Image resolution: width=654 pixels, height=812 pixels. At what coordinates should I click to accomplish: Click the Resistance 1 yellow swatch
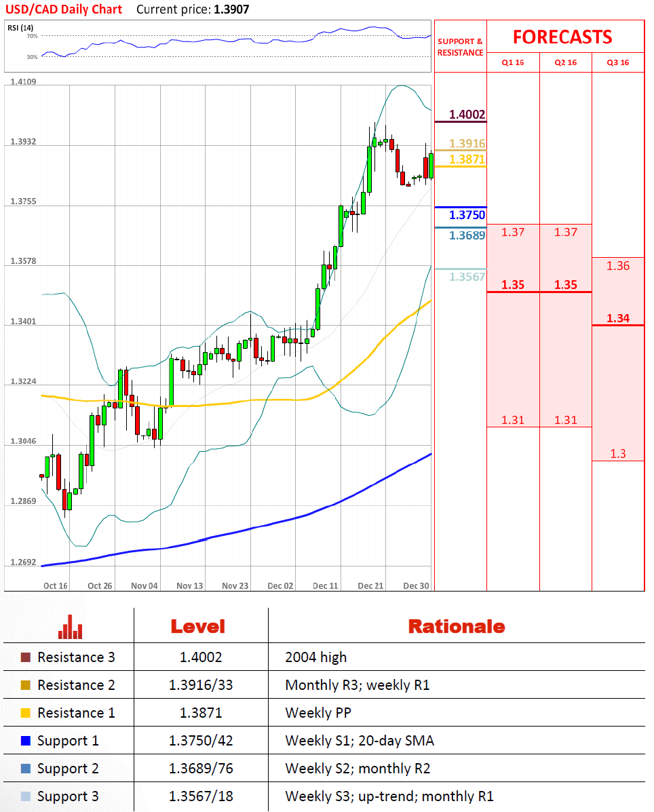click(x=25, y=713)
